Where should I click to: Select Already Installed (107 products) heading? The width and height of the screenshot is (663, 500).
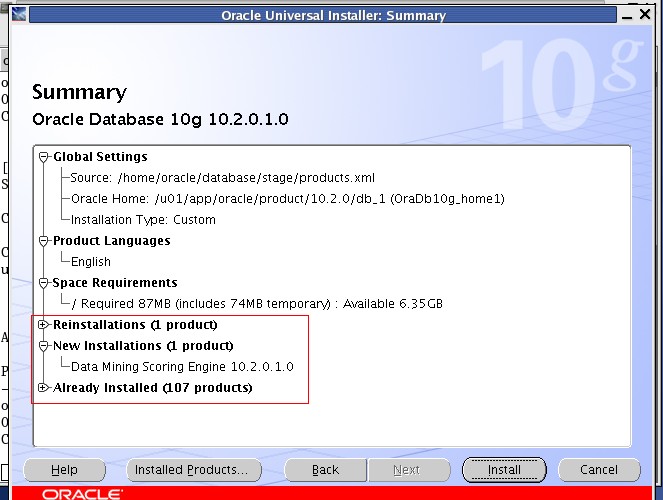coord(153,388)
